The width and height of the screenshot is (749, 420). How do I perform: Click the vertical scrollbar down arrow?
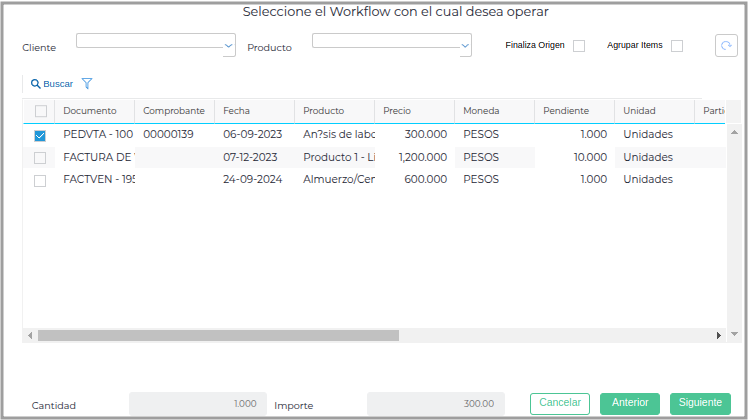pos(734,336)
